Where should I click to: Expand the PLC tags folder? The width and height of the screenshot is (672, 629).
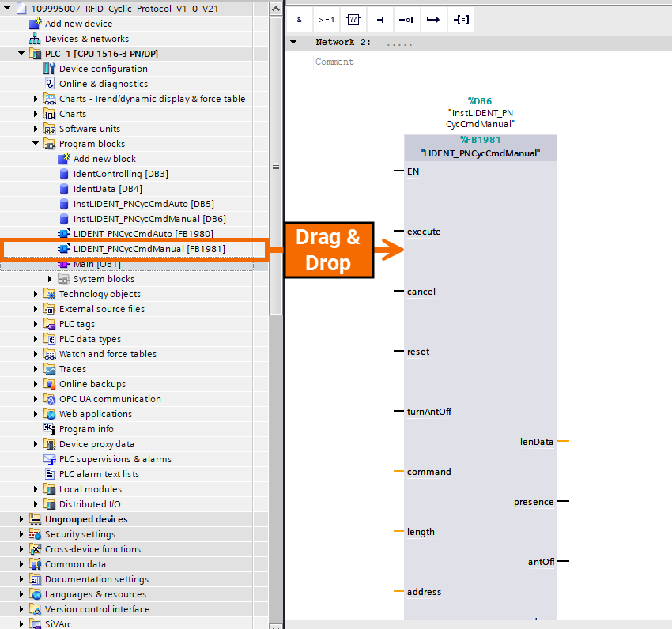click(36, 324)
